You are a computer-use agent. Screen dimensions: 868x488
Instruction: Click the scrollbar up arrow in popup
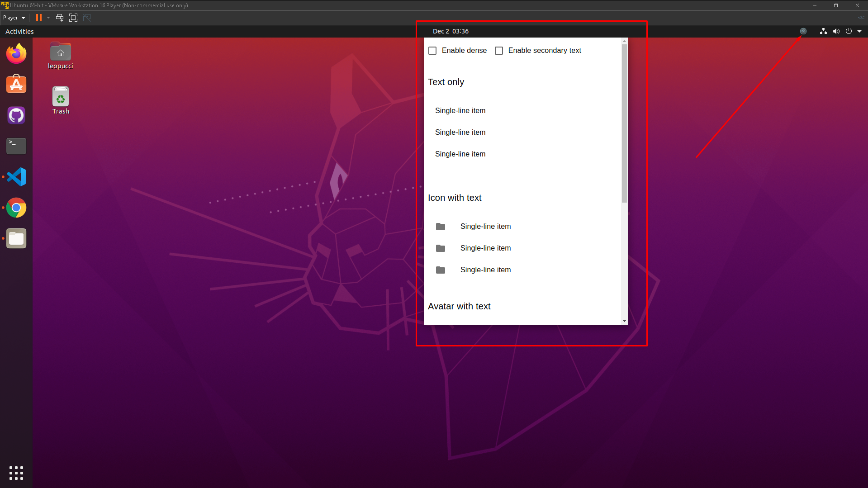coord(624,41)
